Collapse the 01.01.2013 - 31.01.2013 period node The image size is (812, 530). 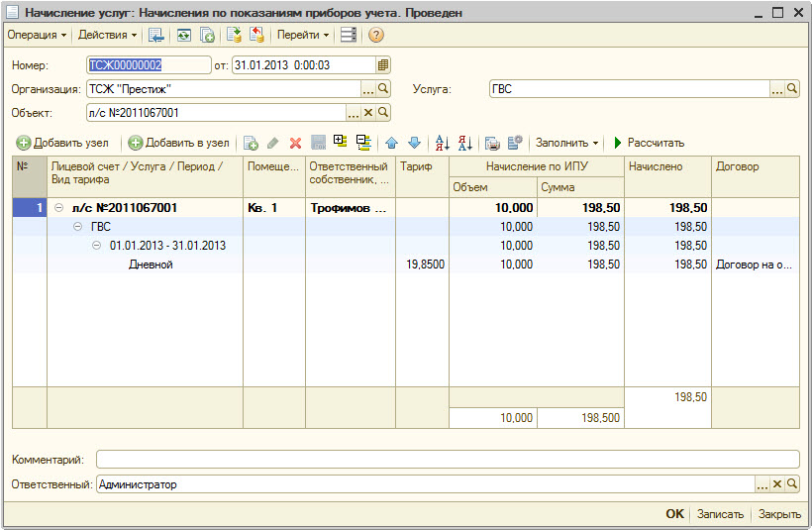(x=97, y=246)
